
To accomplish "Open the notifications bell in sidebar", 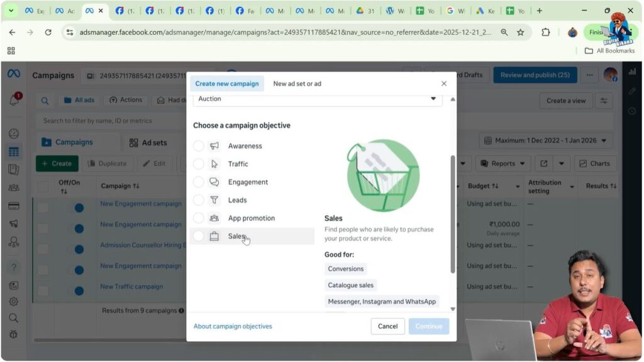I will coord(13,100).
